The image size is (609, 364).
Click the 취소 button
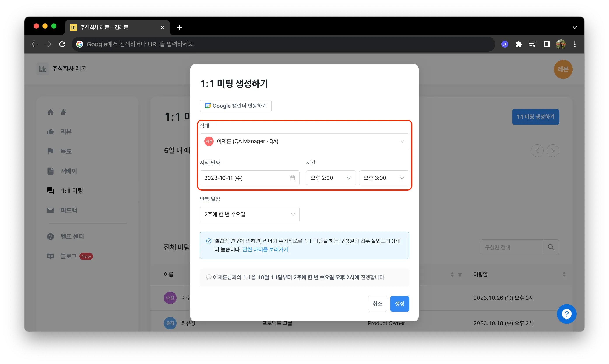click(x=377, y=304)
